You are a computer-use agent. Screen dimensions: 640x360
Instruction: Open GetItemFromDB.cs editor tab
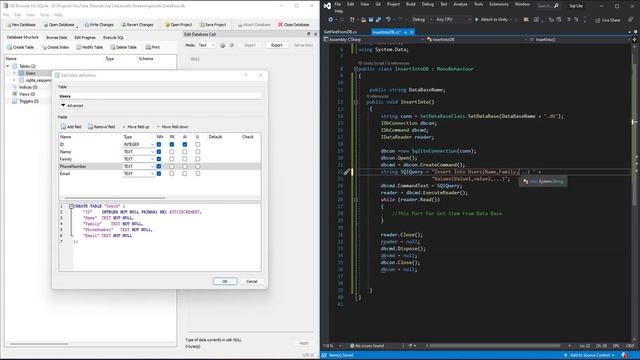point(340,32)
